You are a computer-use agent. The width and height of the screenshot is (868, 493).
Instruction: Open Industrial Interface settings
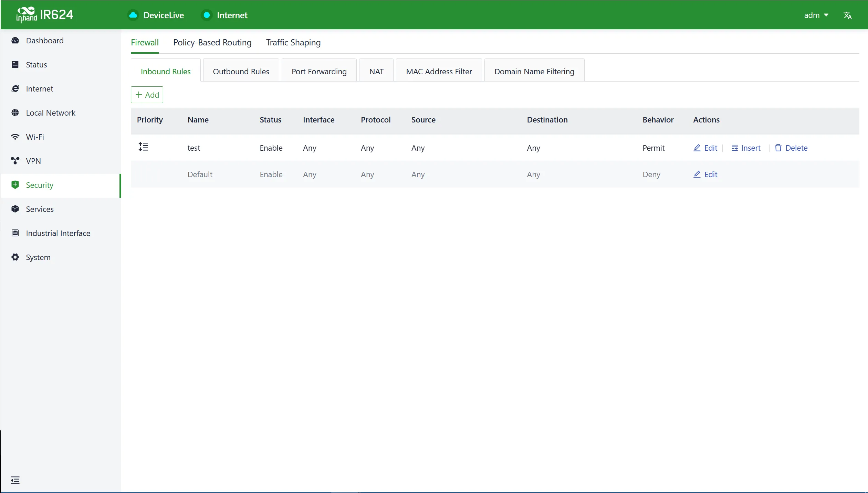(x=61, y=233)
